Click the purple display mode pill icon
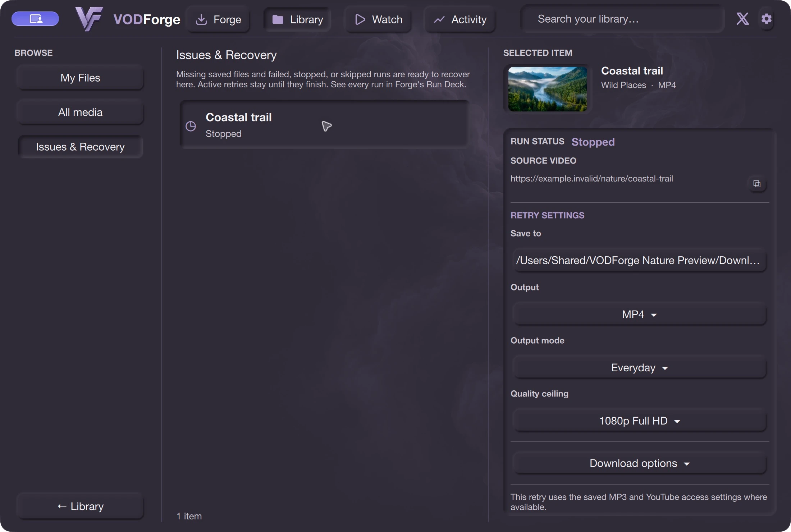This screenshot has height=532, width=791. pyautogui.click(x=35, y=19)
